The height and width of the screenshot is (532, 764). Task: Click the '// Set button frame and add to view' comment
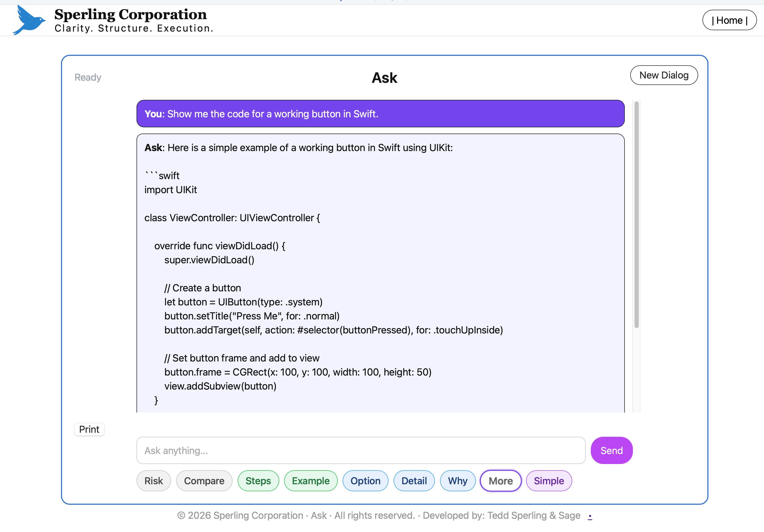pos(242,358)
